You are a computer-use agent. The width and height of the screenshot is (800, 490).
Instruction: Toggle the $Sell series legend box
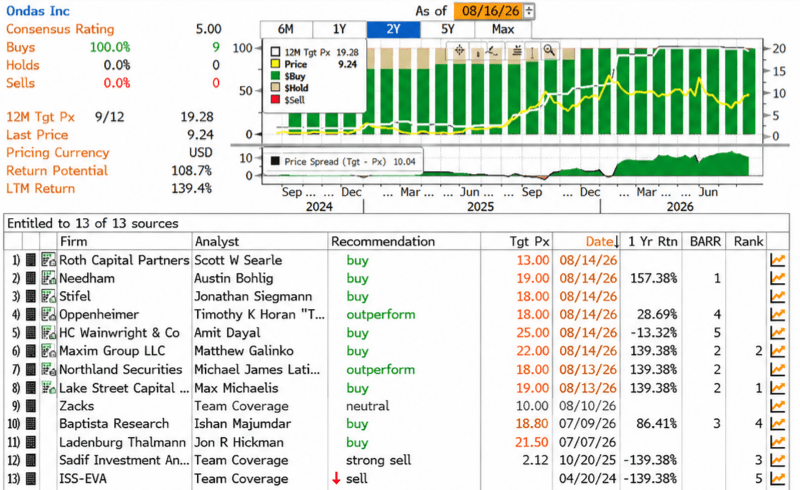[x=276, y=100]
